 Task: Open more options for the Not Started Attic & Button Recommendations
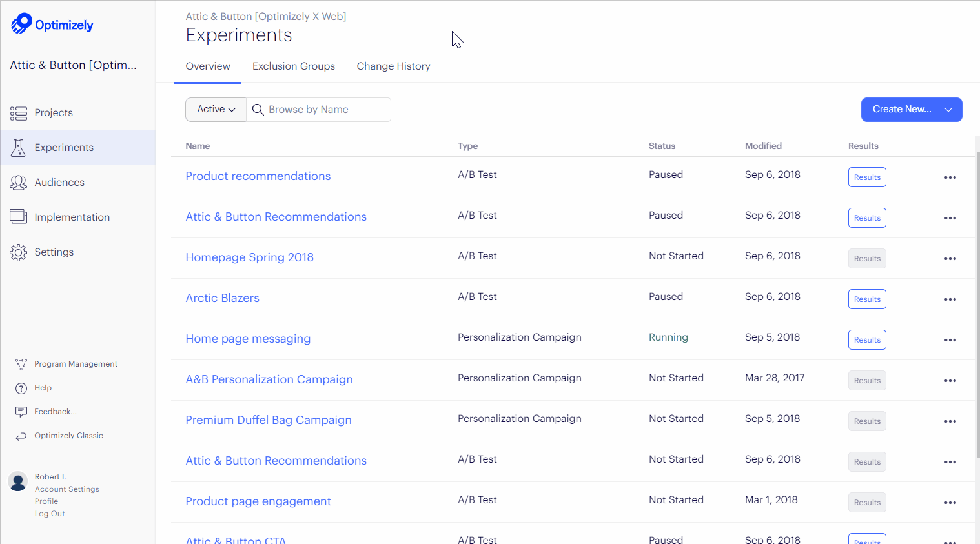pos(950,462)
